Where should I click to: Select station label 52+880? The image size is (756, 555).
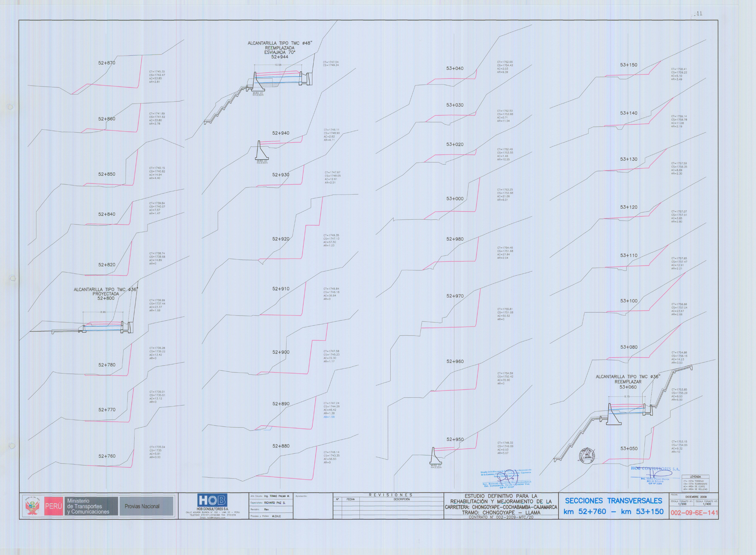(281, 446)
